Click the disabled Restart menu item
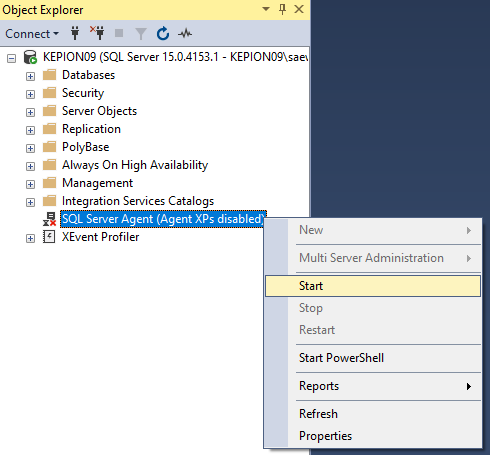The image size is (490, 455). [x=373, y=330]
